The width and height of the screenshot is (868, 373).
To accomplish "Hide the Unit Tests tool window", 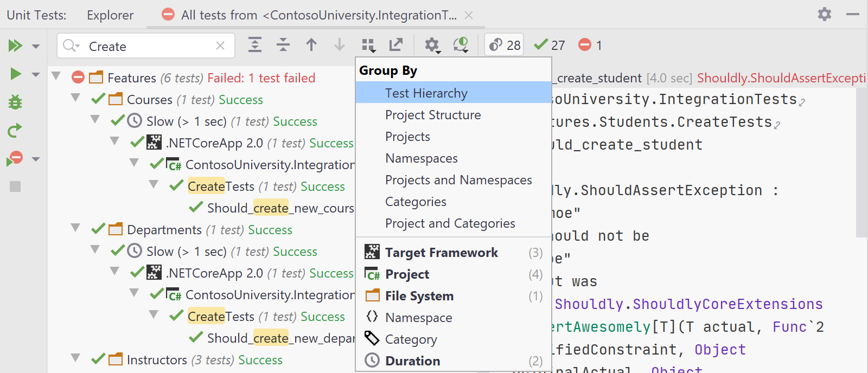I will (853, 14).
